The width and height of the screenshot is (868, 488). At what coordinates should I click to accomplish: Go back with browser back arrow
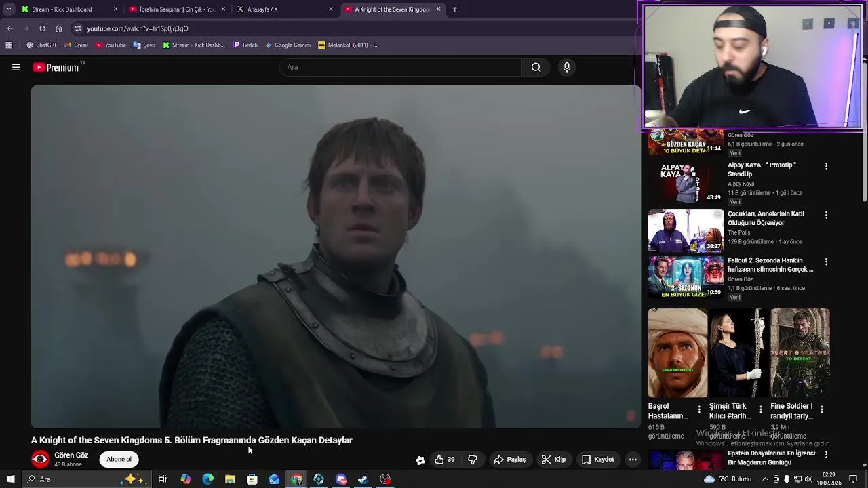pos(9,28)
